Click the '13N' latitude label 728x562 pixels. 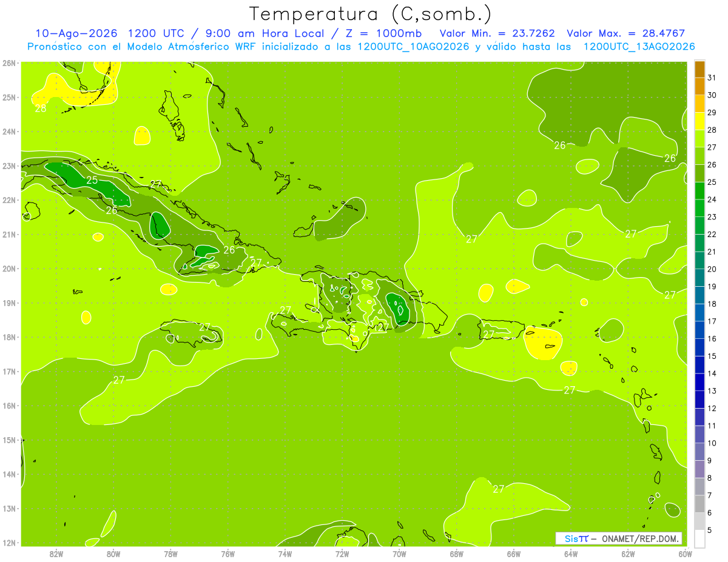pos(10,509)
